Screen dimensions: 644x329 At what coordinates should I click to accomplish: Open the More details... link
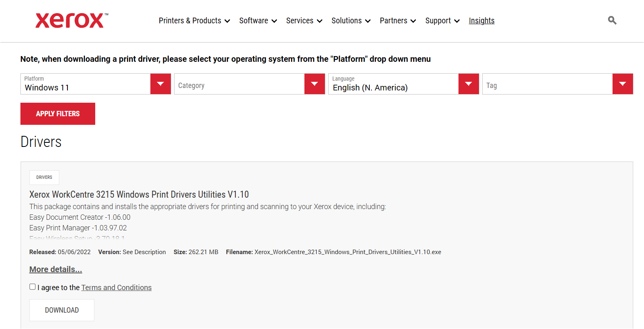[56, 269]
